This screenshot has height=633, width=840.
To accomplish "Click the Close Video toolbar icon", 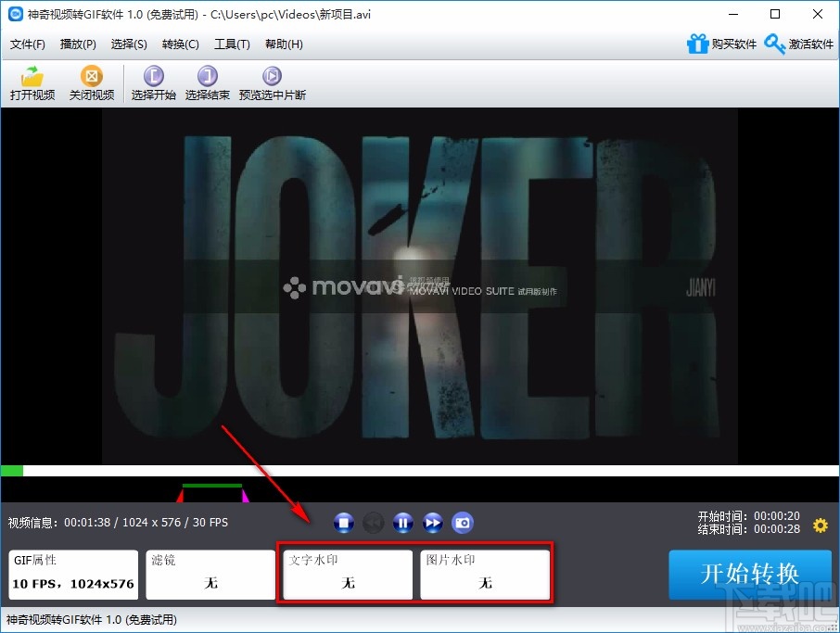I will 92,76.
